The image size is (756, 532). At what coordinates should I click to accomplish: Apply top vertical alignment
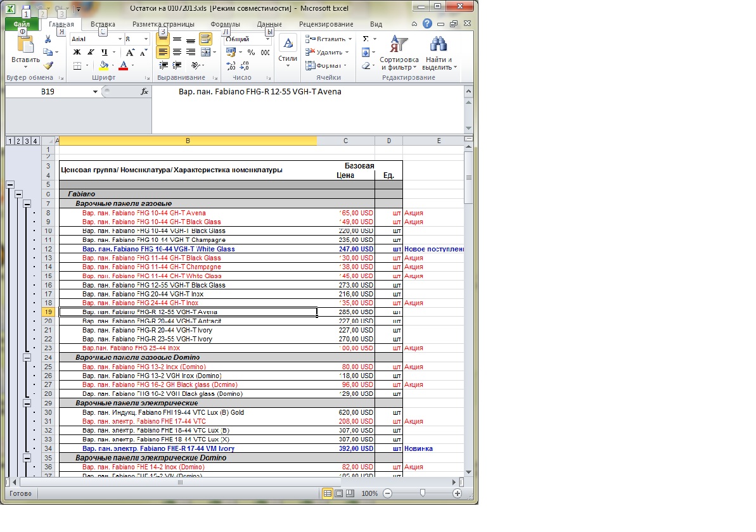pyautogui.click(x=163, y=39)
